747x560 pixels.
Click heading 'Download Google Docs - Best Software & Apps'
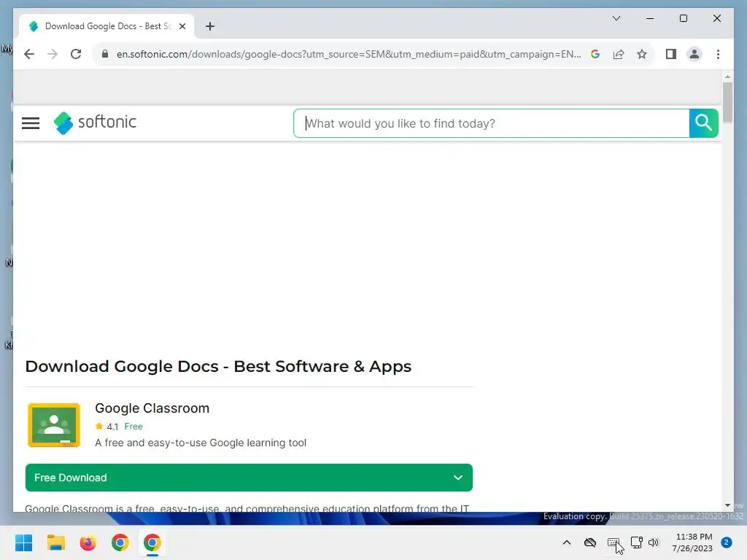tap(218, 366)
